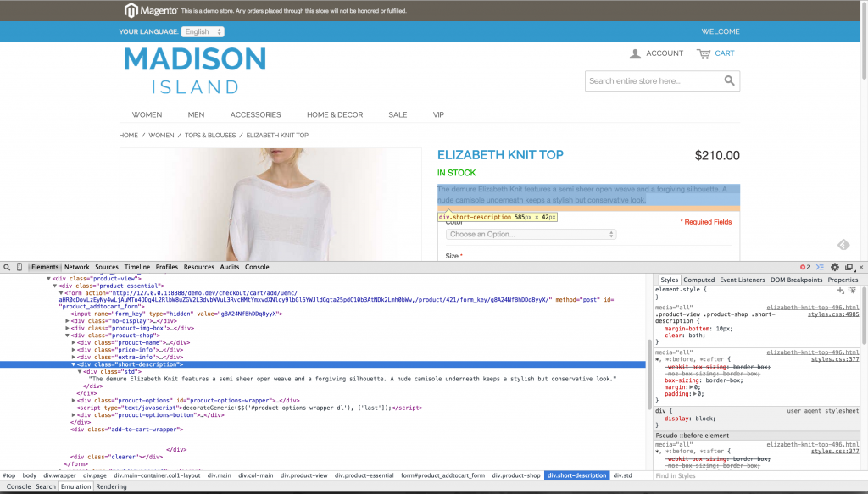Open the Rendering drawer tab

pyautogui.click(x=111, y=487)
